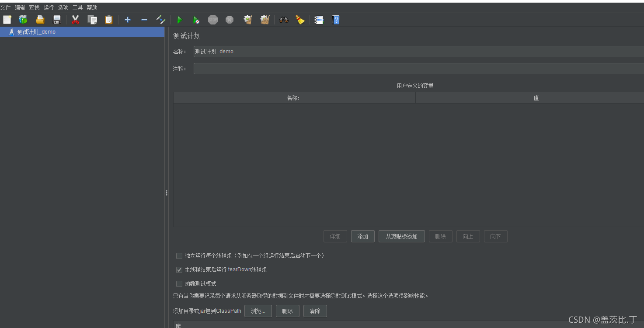Clear results with single broom icon

pyautogui.click(x=248, y=20)
